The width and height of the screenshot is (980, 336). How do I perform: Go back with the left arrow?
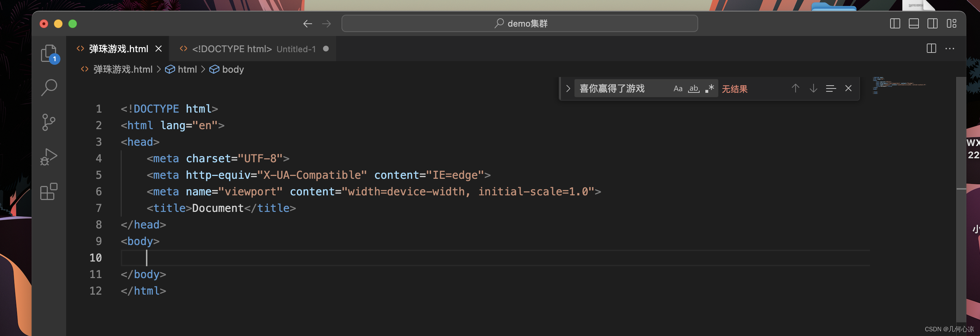pyautogui.click(x=307, y=24)
